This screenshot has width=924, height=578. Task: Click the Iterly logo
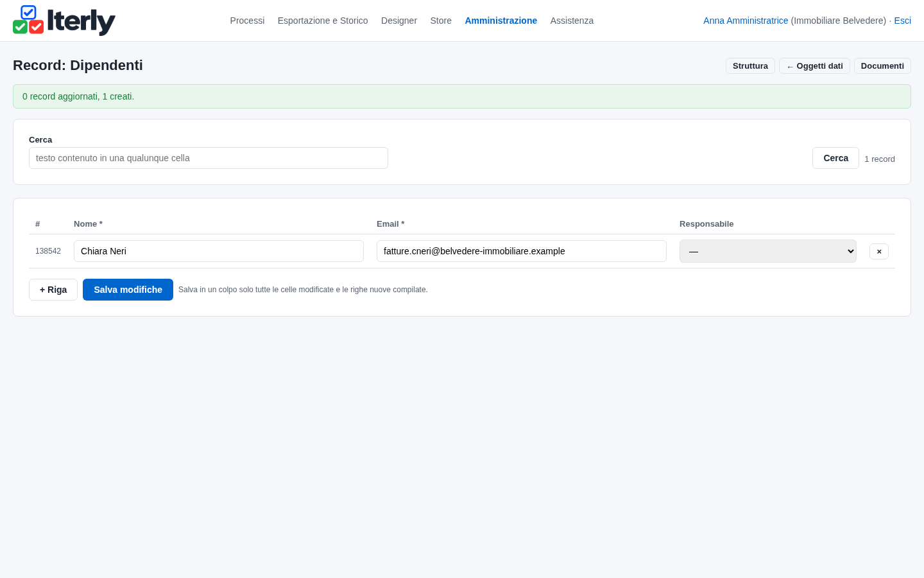click(x=64, y=21)
